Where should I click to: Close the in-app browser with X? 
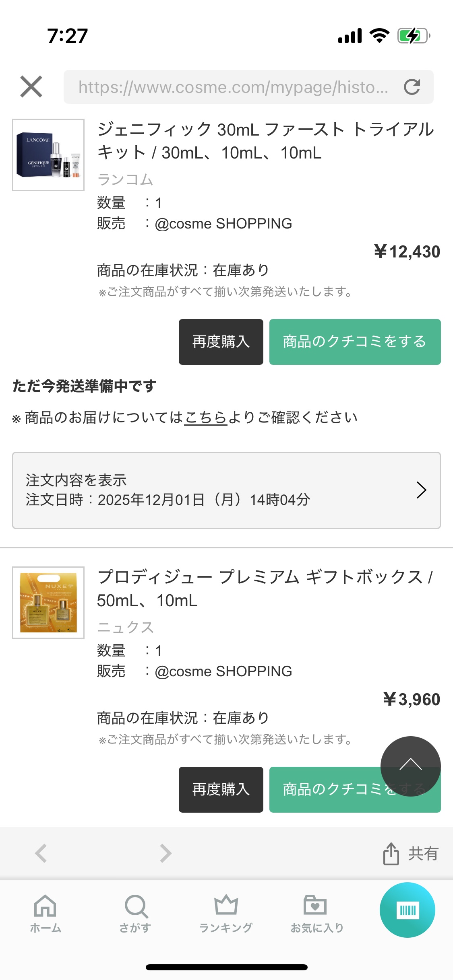tap(31, 86)
